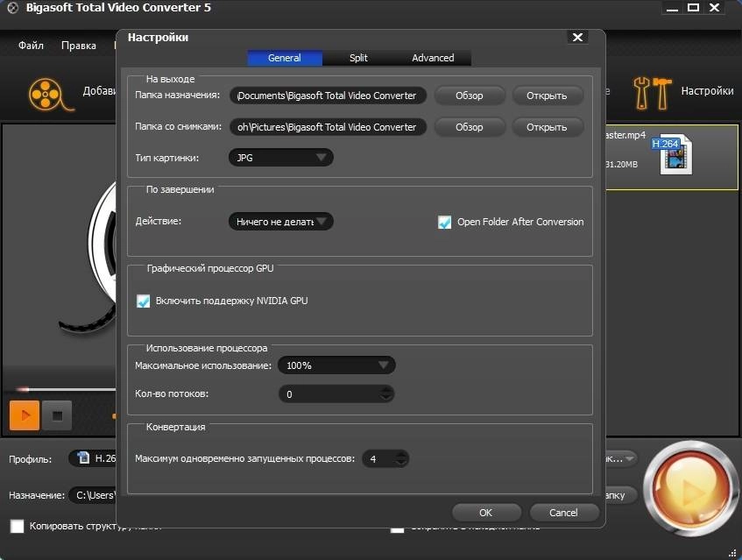This screenshot has height=560, width=742.
Task: Start conversion with big orange round button
Action: click(x=691, y=489)
